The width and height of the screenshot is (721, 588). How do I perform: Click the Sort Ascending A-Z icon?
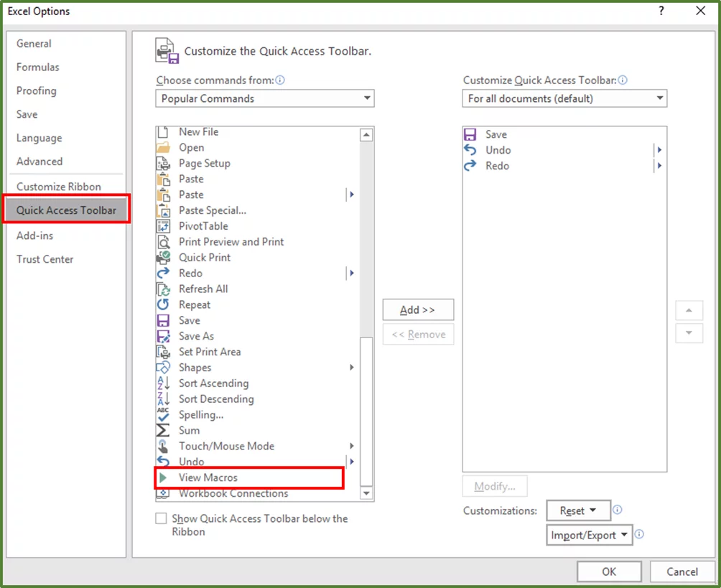(164, 383)
